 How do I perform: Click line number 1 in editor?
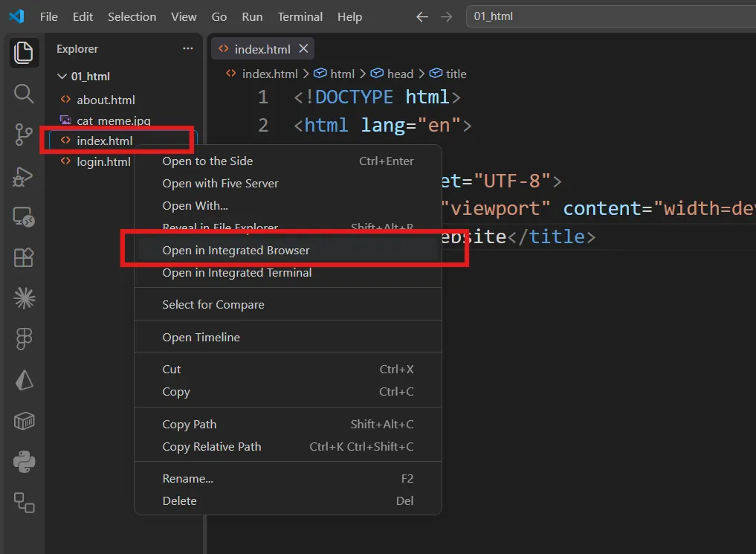263,97
